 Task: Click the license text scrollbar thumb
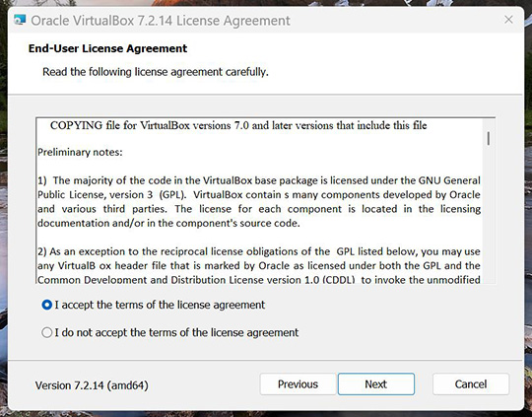[x=489, y=139]
